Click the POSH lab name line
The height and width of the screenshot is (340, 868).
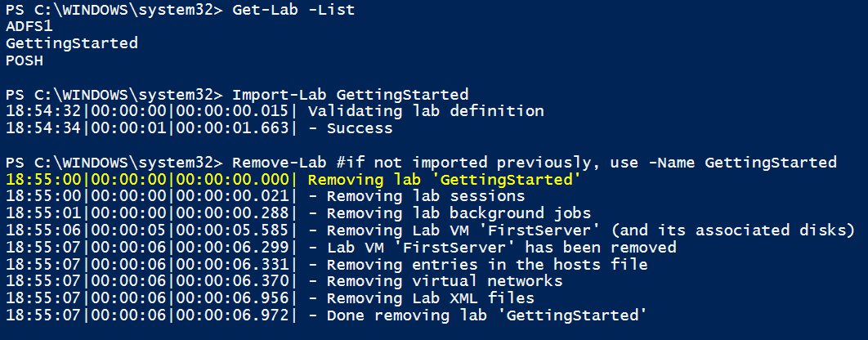tap(24, 60)
